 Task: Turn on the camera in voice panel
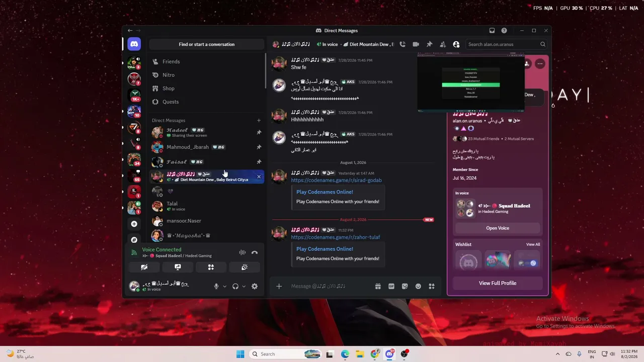tap(144, 267)
